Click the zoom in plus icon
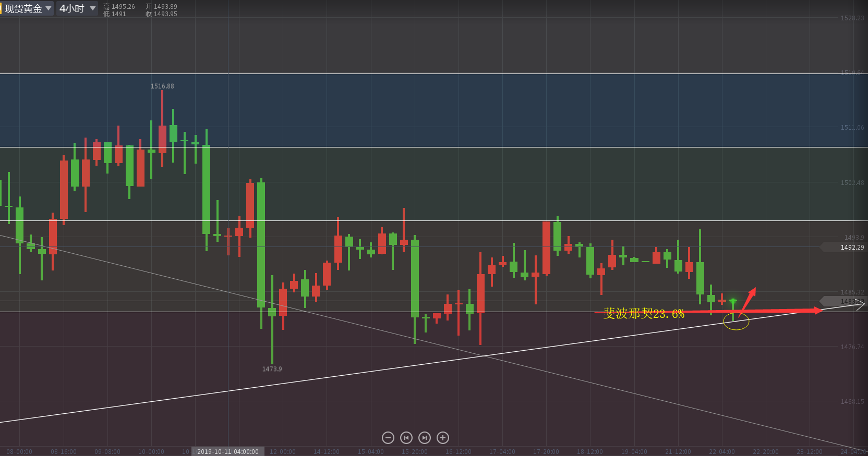The height and width of the screenshot is (456, 868). 443,438
